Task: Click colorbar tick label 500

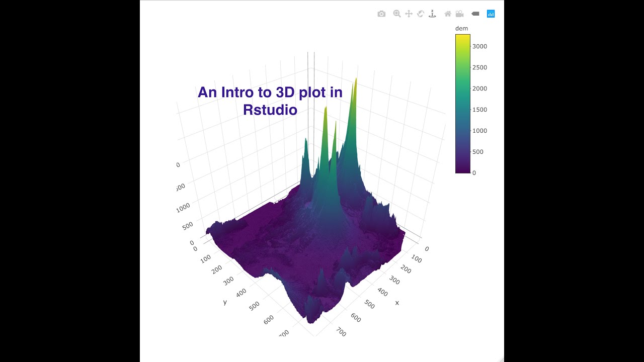Action: coord(478,152)
